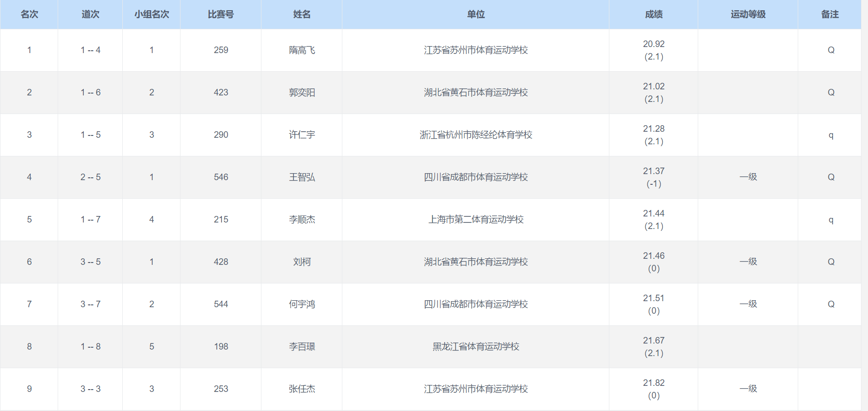
Task: Click bib number 544
Action: pos(221,304)
